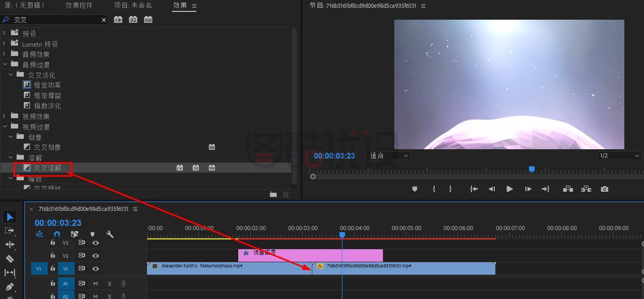The height and width of the screenshot is (299, 644).
Task: Collapse the 音频过渡 folder
Action: click(5, 64)
